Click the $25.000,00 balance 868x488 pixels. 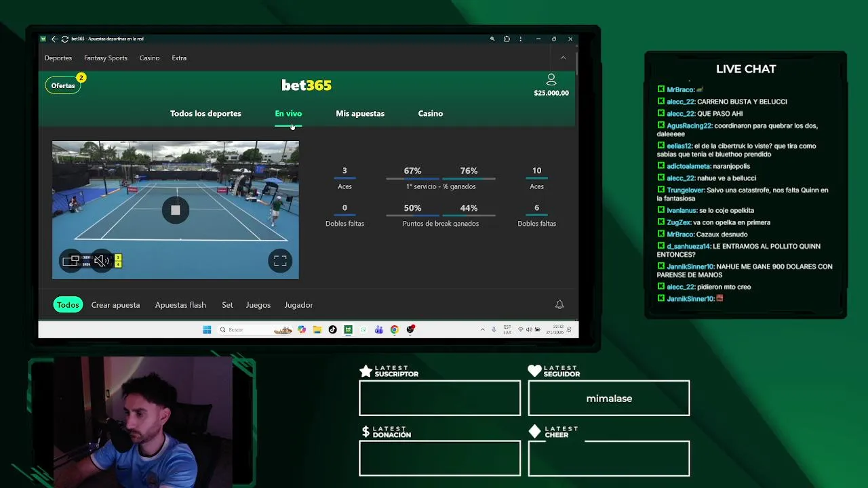pos(551,93)
